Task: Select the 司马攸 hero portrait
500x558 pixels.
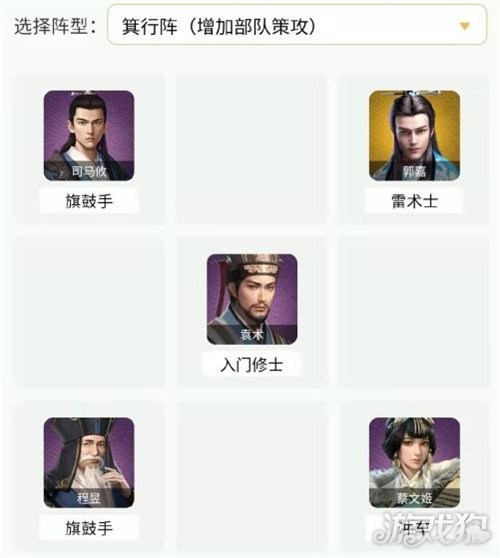Action: [x=89, y=136]
